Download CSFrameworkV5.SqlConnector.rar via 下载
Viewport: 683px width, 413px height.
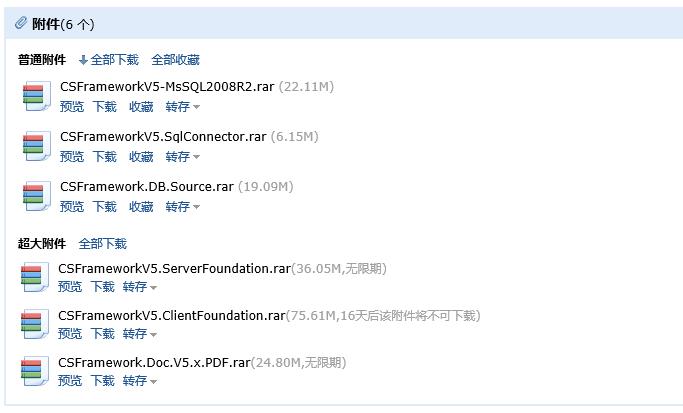coord(105,156)
